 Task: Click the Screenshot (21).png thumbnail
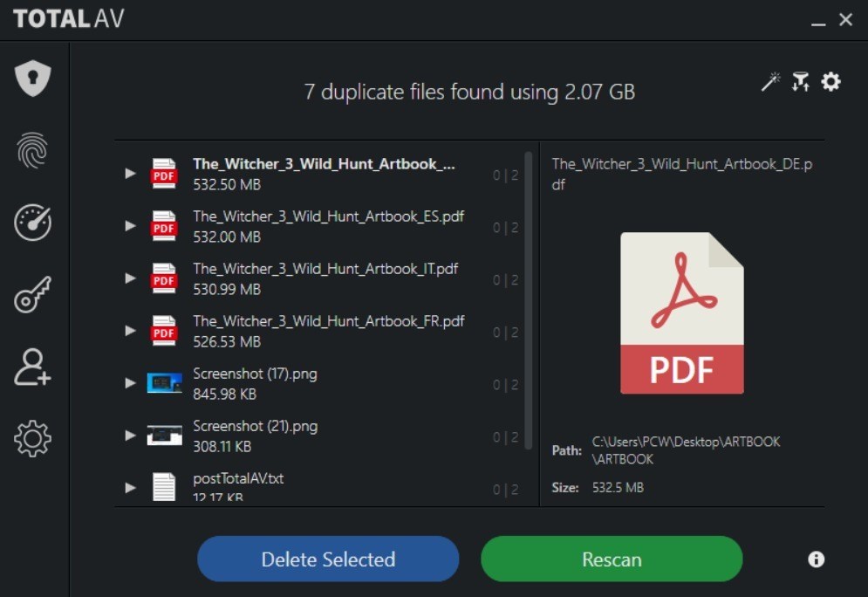(164, 436)
